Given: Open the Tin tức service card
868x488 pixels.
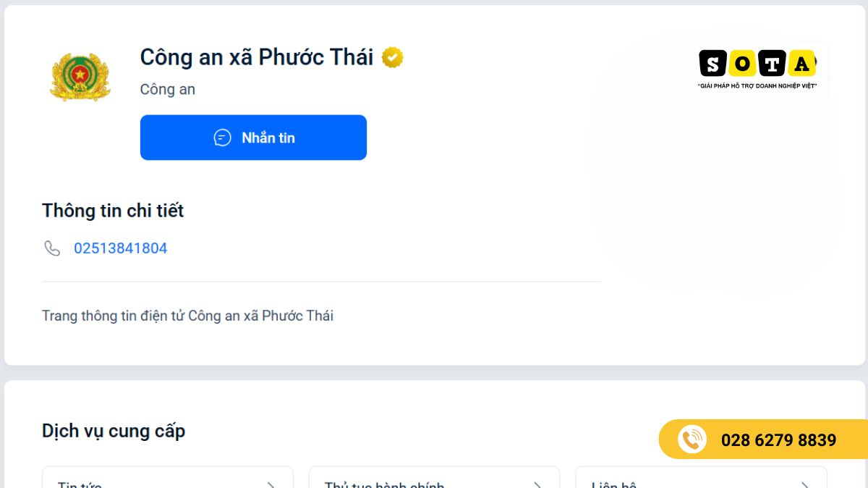Looking at the screenshot, I should point(168,477).
